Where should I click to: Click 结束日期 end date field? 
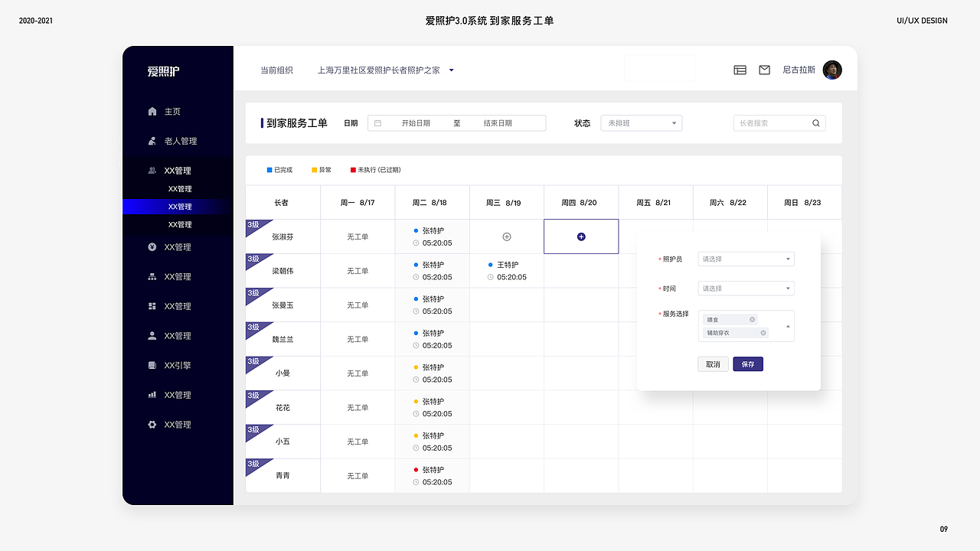498,123
